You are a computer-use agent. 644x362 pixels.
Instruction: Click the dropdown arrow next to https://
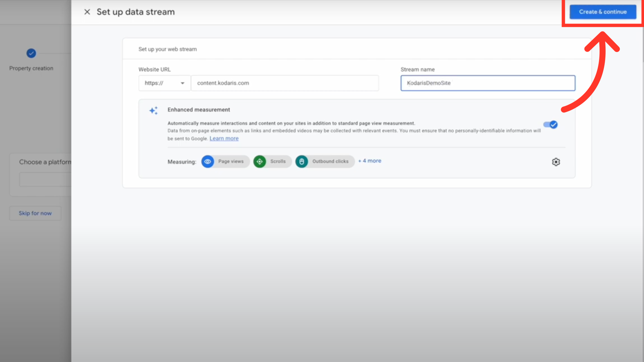pyautogui.click(x=182, y=83)
